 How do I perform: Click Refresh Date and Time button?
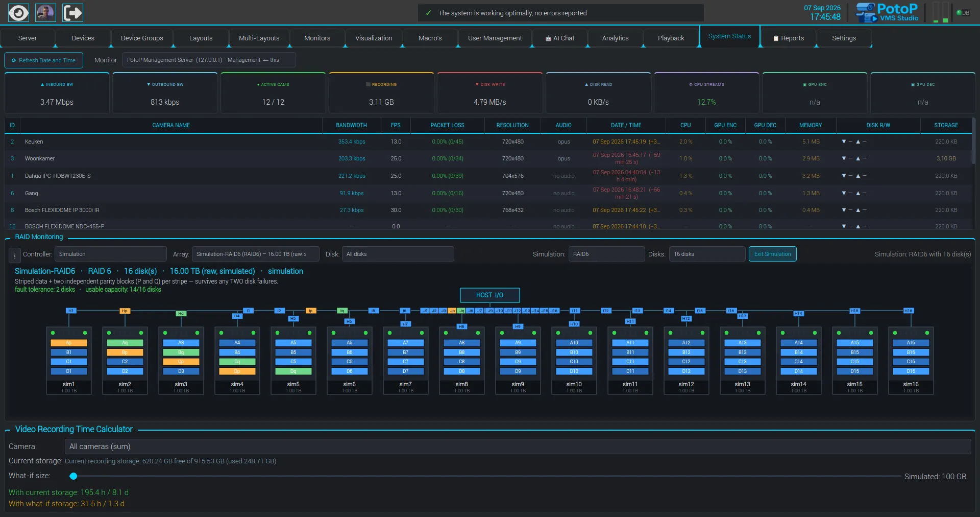pyautogui.click(x=43, y=60)
